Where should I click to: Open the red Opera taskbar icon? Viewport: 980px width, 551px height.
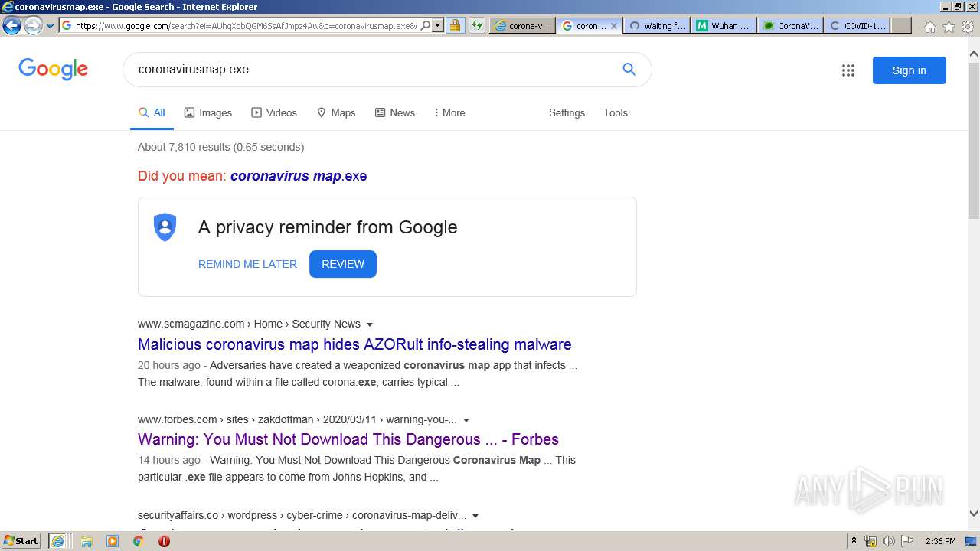[x=164, y=541]
